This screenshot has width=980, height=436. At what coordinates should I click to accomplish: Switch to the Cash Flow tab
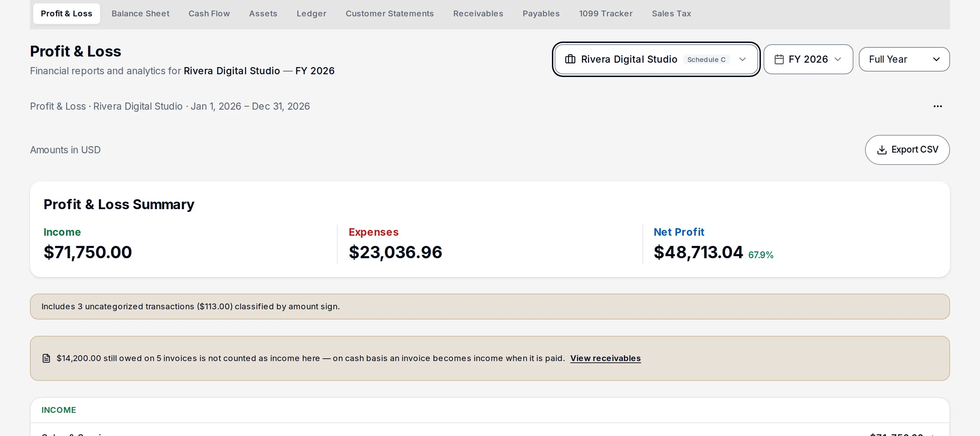pos(209,14)
